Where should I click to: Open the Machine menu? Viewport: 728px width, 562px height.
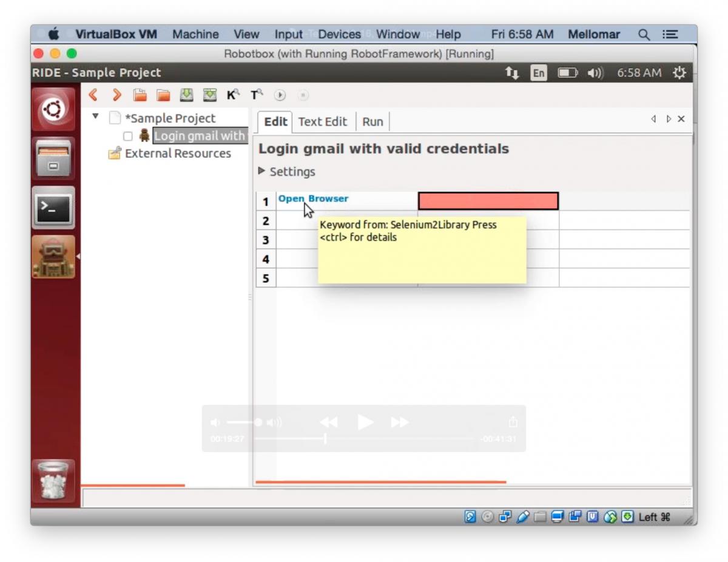(196, 35)
